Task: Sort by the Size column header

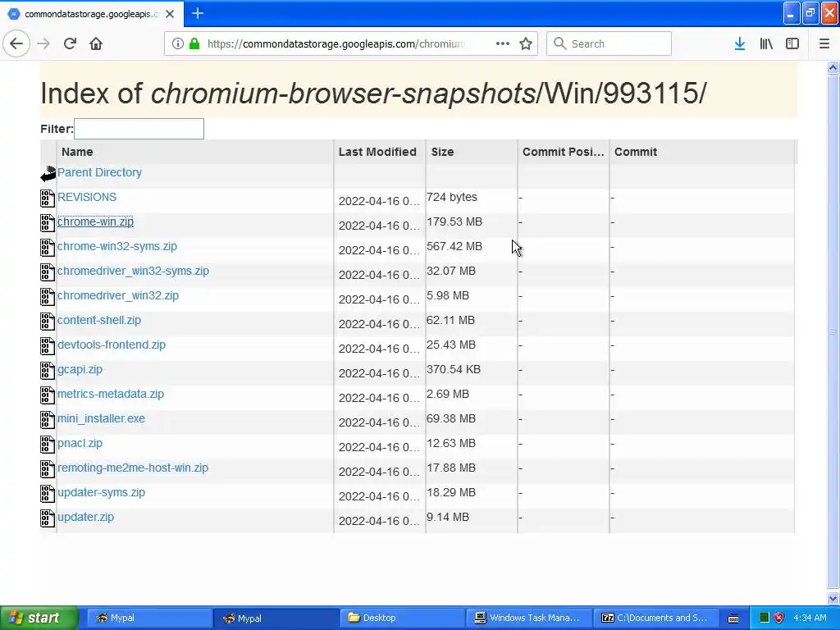Action: pyautogui.click(x=472, y=152)
